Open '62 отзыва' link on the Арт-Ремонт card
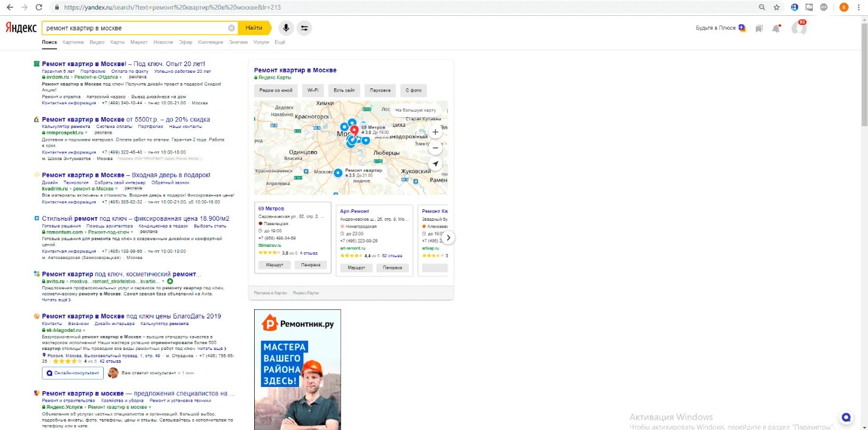 tap(392, 256)
